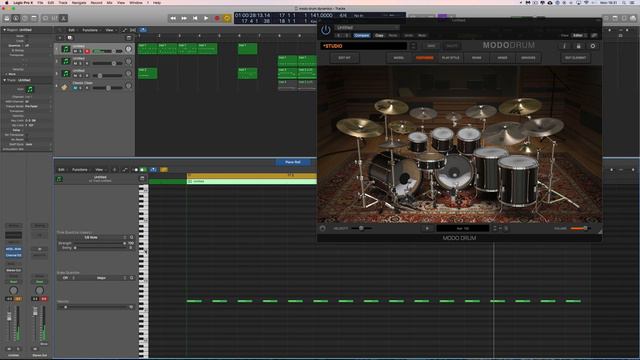Step the STUDIO kit selector arrows
This screenshot has width=640, height=360.
point(413,46)
